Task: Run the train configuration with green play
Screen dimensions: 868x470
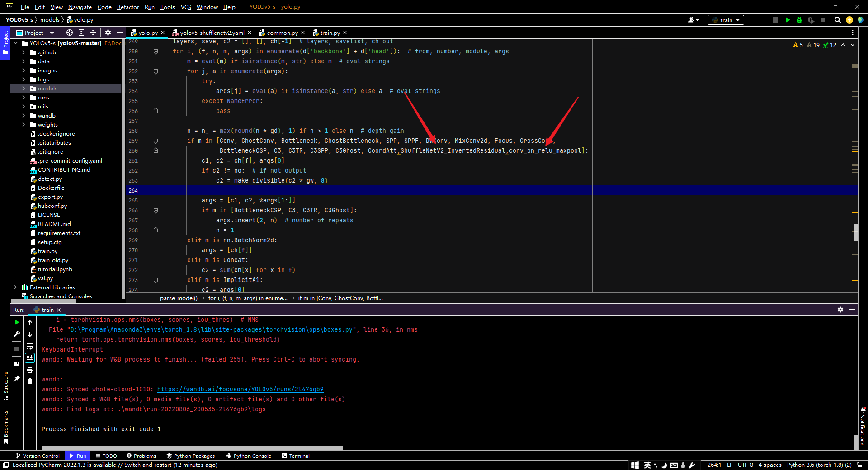Action: 788,20
